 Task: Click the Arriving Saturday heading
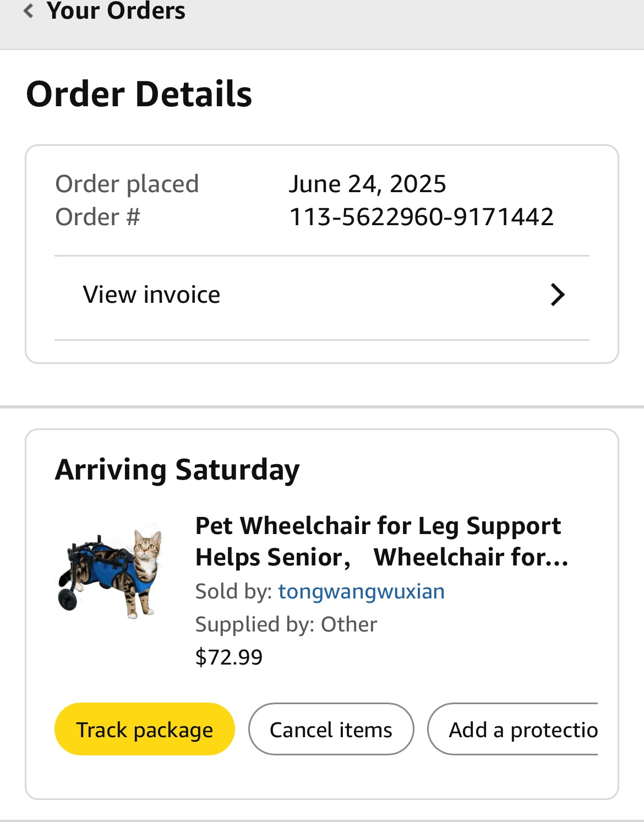pyautogui.click(x=177, y=470)
